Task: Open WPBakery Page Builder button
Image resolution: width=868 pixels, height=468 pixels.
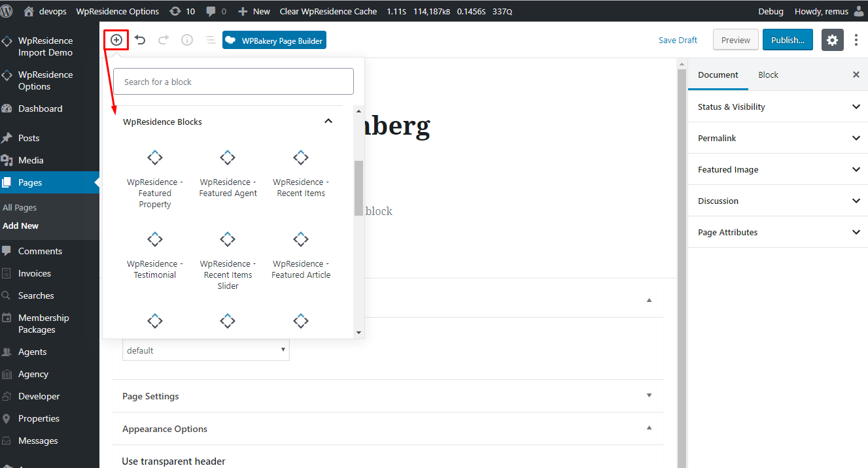Action: (274, 40)
